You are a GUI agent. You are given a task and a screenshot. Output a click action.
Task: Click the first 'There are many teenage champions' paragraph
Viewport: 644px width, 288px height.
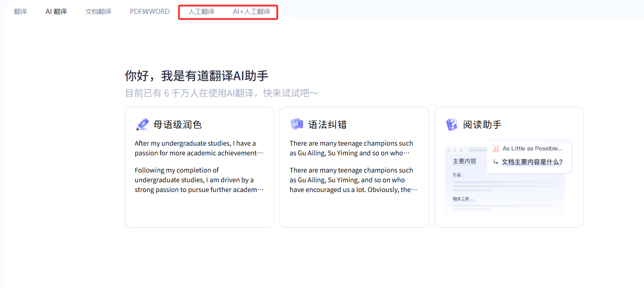(351, 148)
